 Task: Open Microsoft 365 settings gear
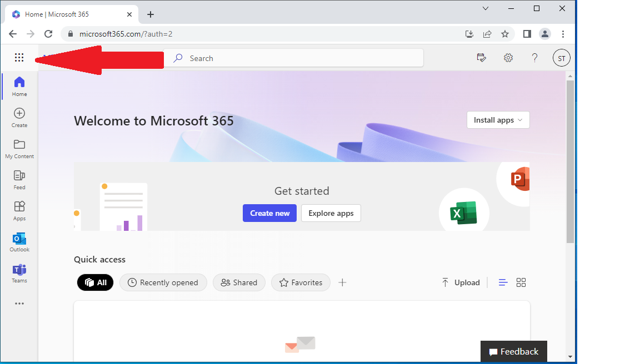click(508, 58)
